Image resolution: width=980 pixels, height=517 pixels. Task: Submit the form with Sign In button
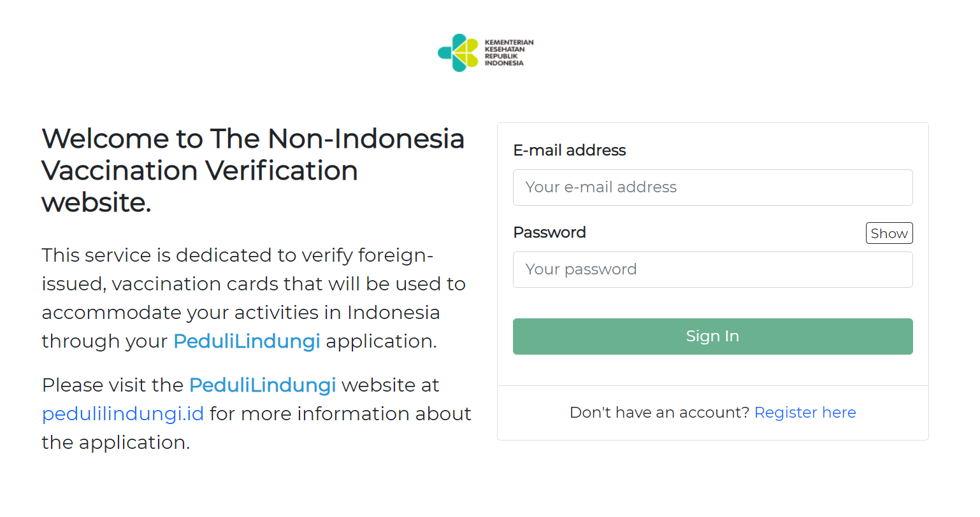(x=712, y=336)
